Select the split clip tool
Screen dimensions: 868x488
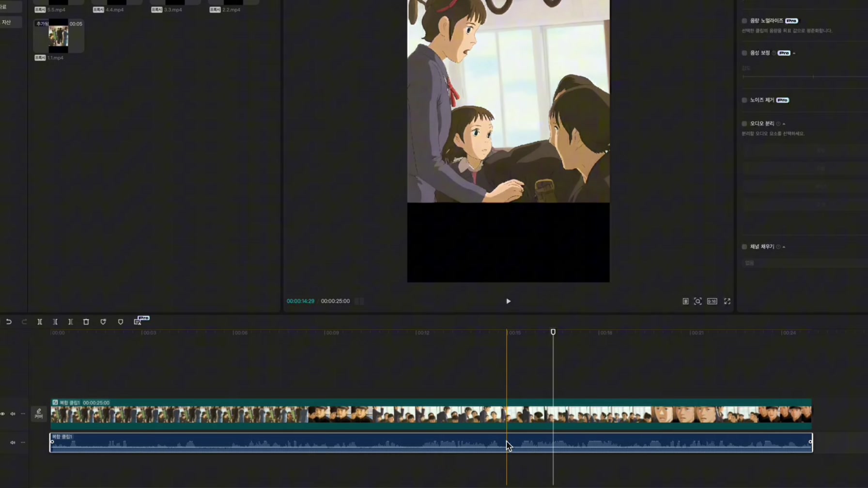[40, 322]
